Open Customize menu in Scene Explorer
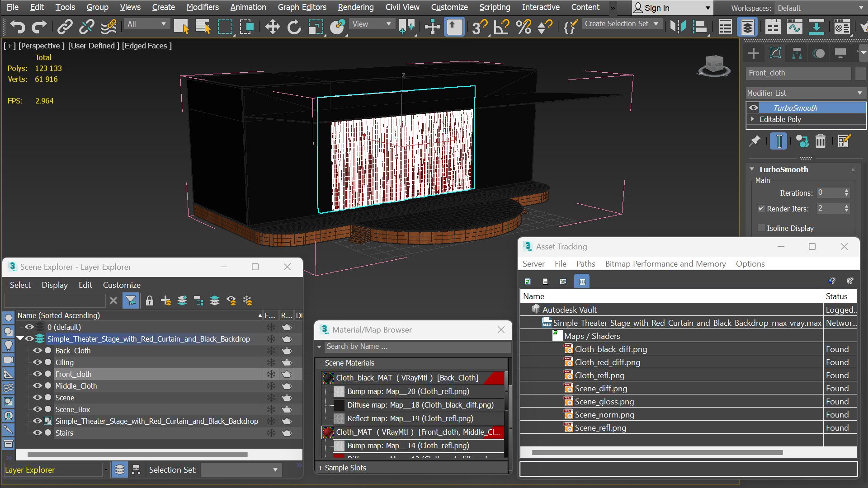The image size is (868, 488). [x=122, y=285]
